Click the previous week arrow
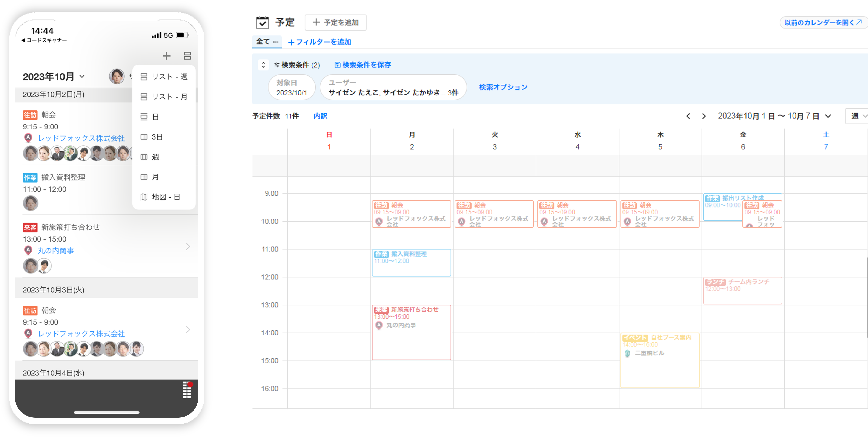The width and height of the screenshot is (868, 437). pyautogui.click(x=688, y=116)
